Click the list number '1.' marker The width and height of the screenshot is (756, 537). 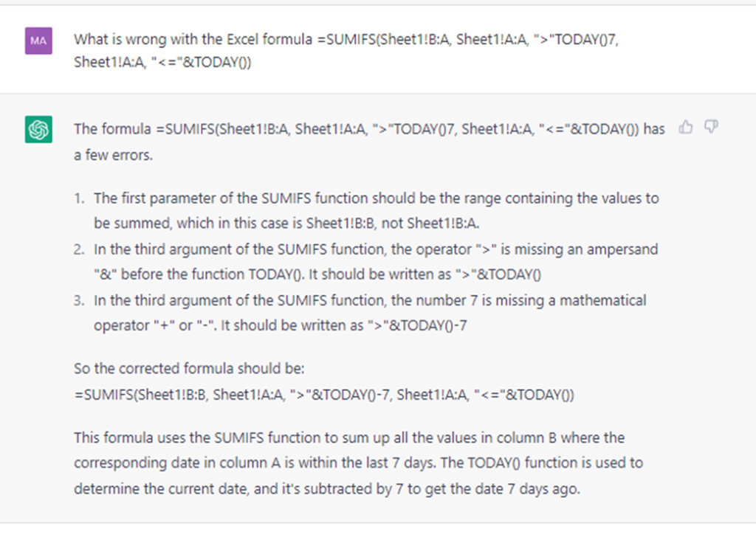point(80,198)
